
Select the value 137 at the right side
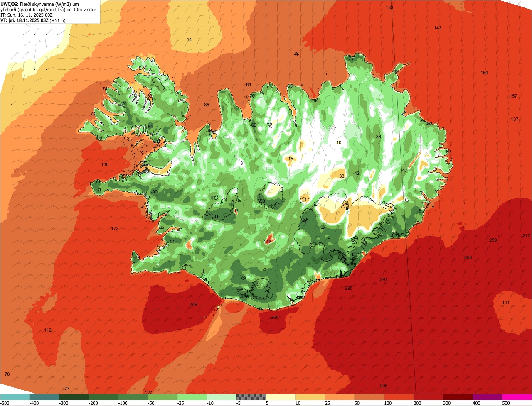pos(515,119)
